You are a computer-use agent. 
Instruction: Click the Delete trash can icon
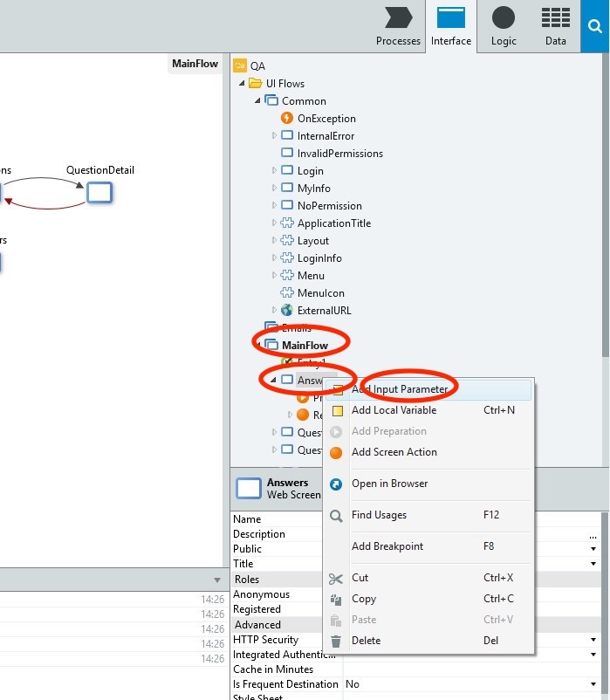pos(336,641)
